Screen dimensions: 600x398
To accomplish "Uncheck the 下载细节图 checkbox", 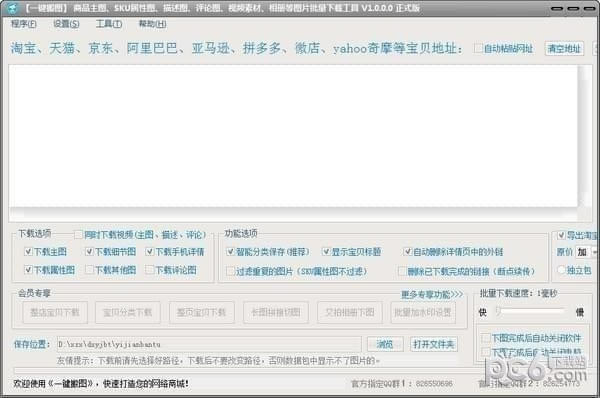I will point(89,251).
